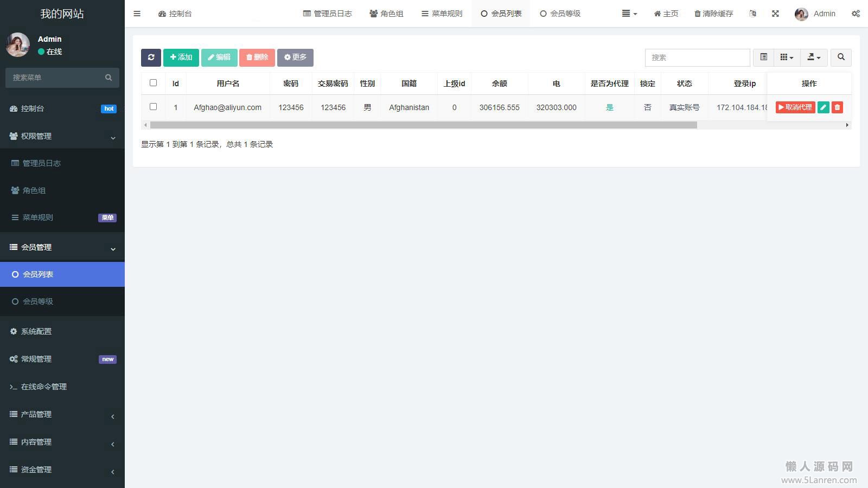Tick the select-all checkbox in table header

153,83
